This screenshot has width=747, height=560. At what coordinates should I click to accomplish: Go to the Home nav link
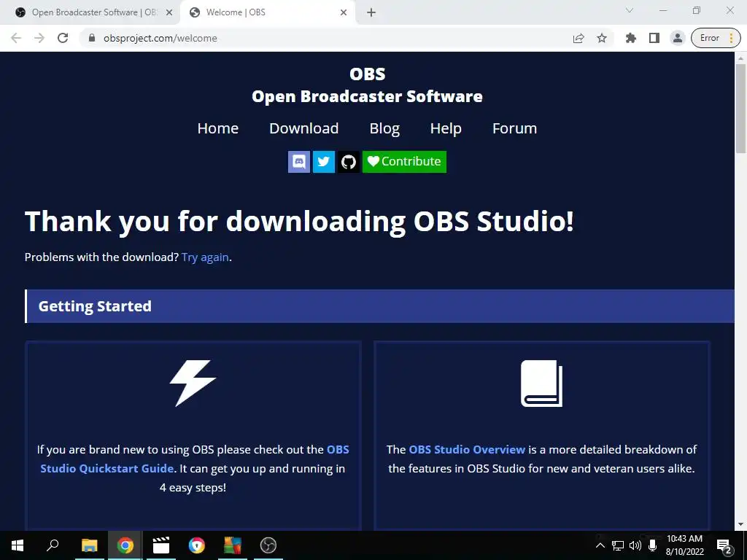coord(217,128)
